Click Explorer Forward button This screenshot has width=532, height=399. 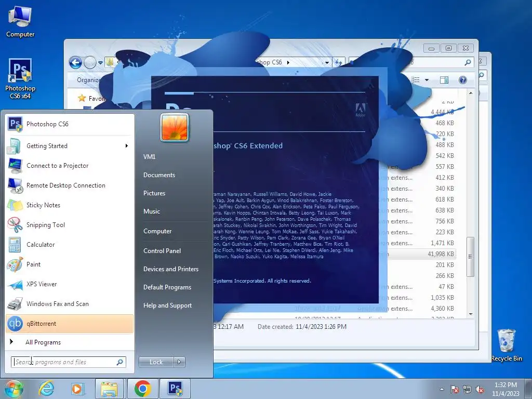90,62
